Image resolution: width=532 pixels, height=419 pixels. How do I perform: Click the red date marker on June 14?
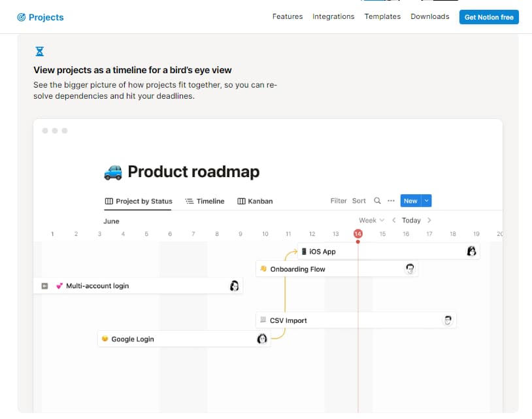click(357, 233)
